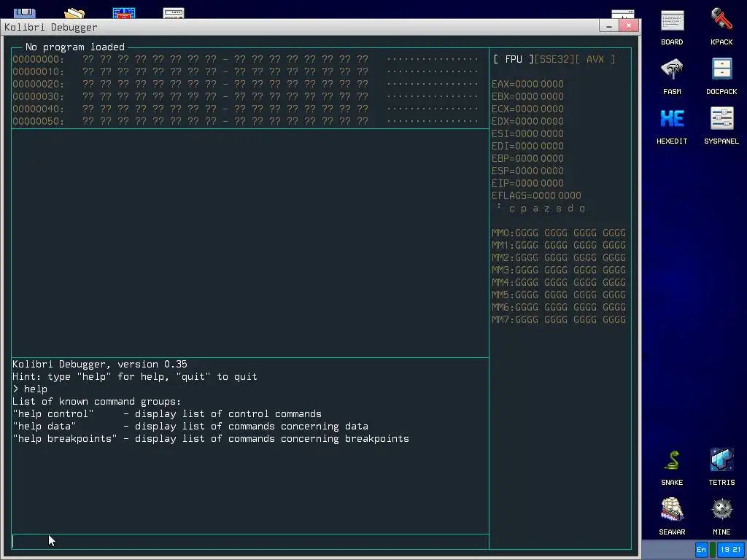This screenshot has height=560, width=747.
Task: Click the MM5 register row
Action: click(559, 295)
